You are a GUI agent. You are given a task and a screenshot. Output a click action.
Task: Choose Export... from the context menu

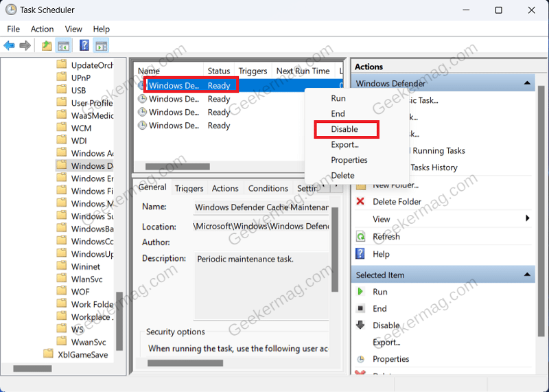[x=357, y=144]
